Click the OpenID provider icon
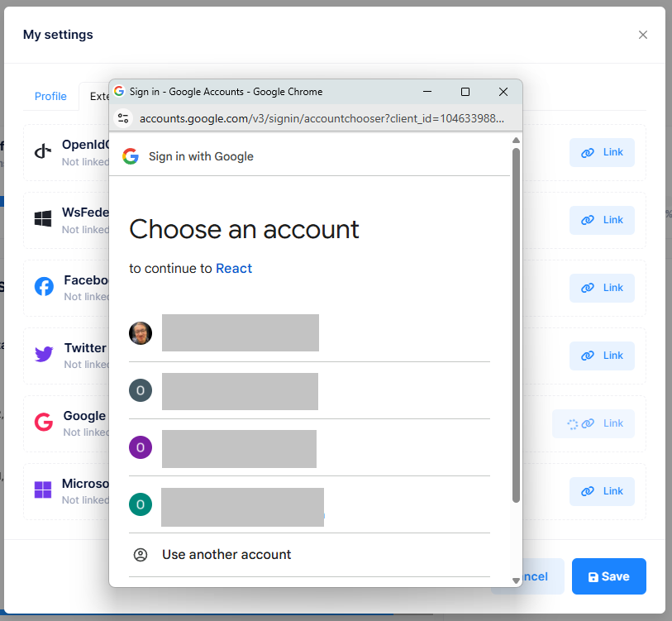 point(43,151)
